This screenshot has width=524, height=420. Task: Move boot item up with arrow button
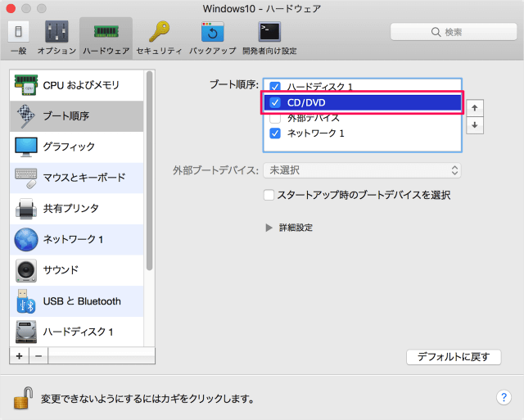click(475, 107)
